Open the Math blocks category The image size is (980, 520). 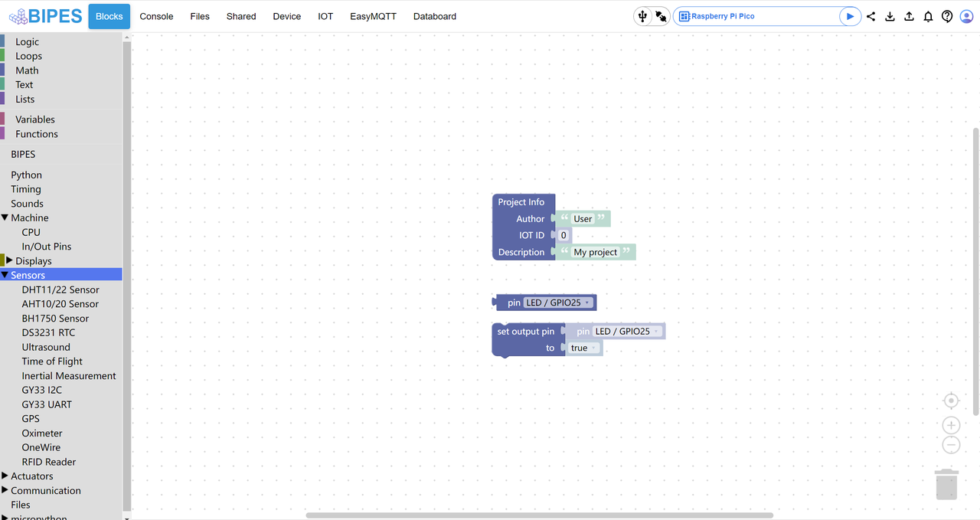pyautogui.click(x=61, y=70)
